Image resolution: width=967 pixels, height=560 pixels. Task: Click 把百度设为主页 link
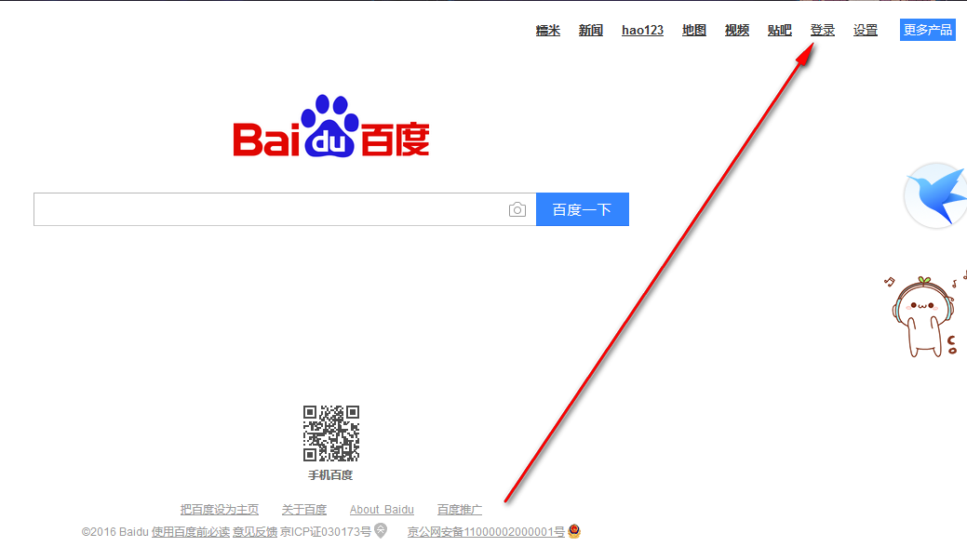click(x=220, y=510)
